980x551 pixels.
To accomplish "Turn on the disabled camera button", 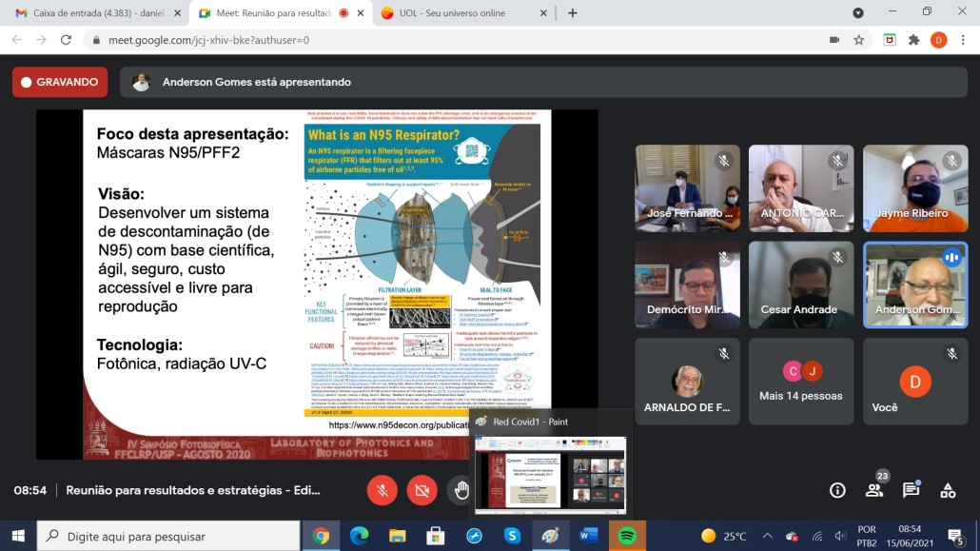I will (421, 490).
